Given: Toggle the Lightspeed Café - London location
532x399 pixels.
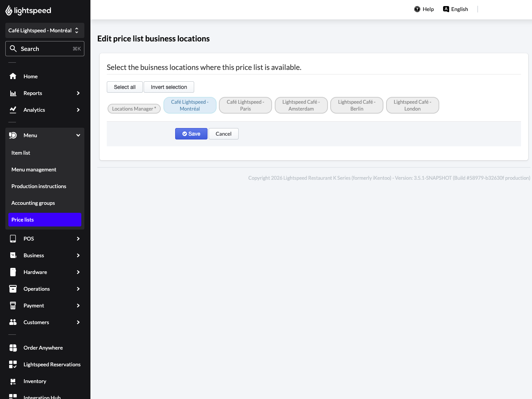Looking at the screenshot, I should (x=413, y=105).
